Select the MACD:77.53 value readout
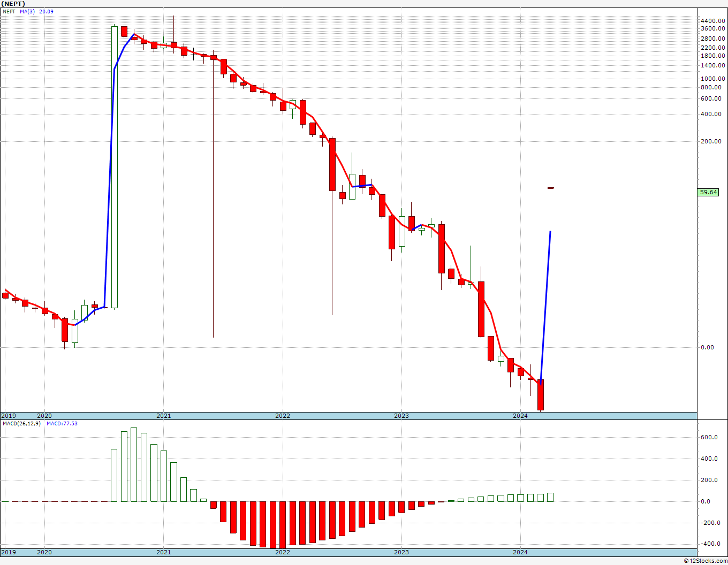728x565 pixels. [62, 424]
